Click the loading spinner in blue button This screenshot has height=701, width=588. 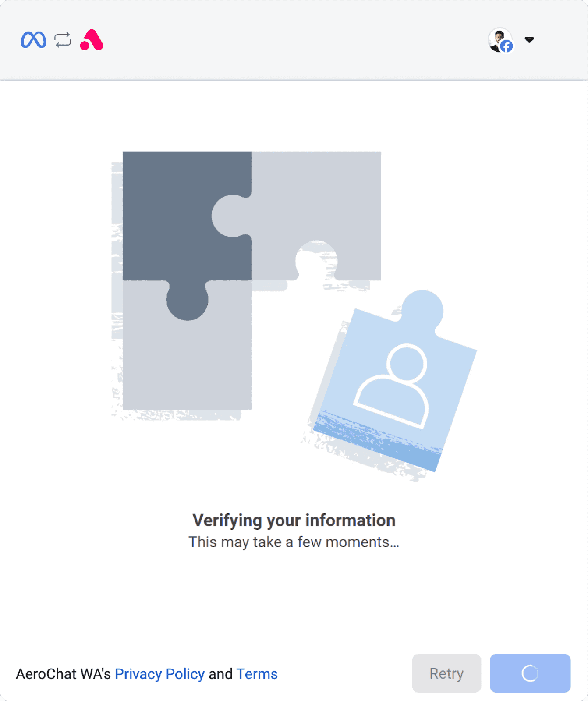tap(530, 673)
